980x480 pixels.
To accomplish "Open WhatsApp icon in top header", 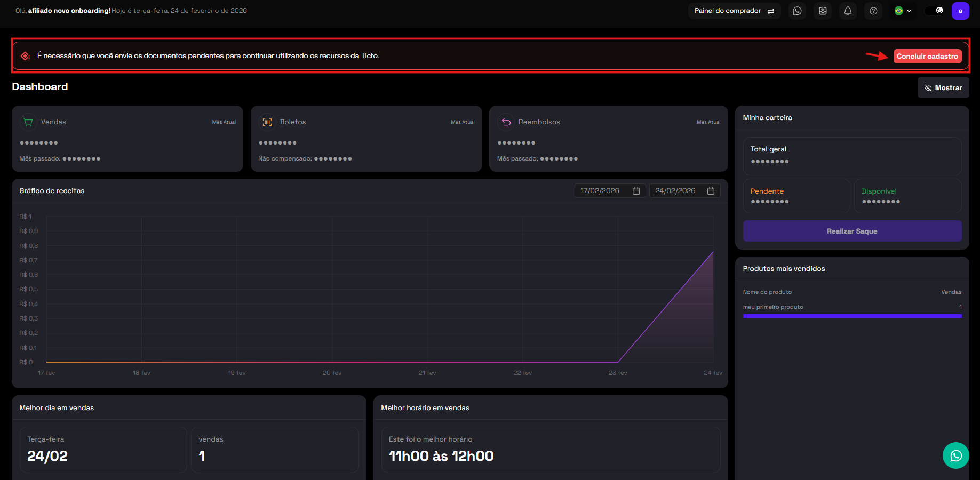I will (797, 11).
